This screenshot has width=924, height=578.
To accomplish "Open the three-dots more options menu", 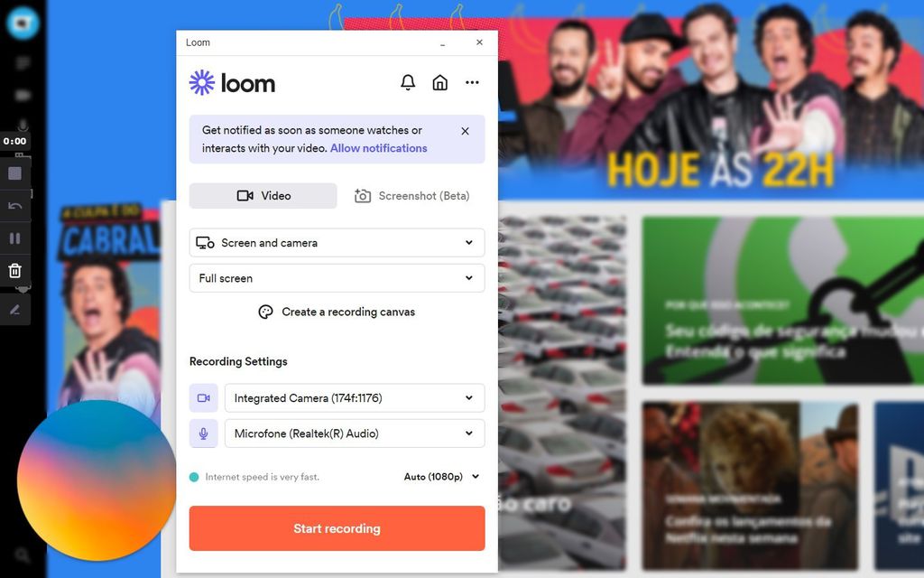I will pos(472,82).
